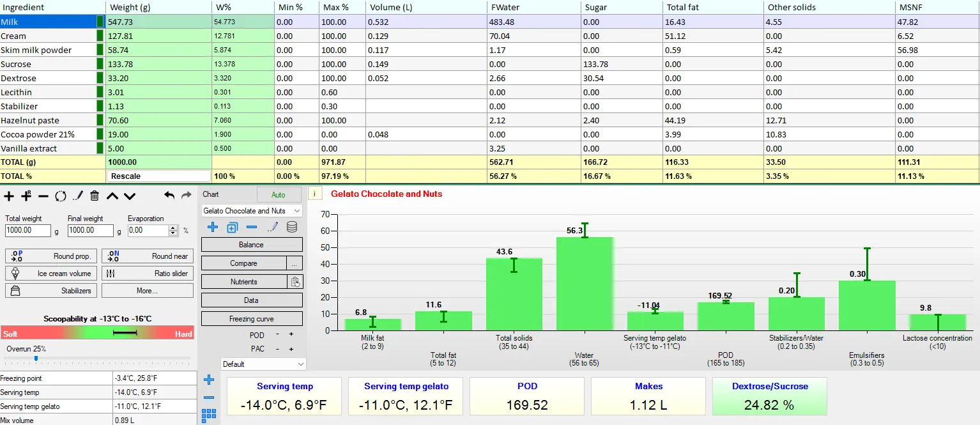This screenshot has height=425, width=980.
Task: Click the Total weight input field
Action: [x=28, y=231]
